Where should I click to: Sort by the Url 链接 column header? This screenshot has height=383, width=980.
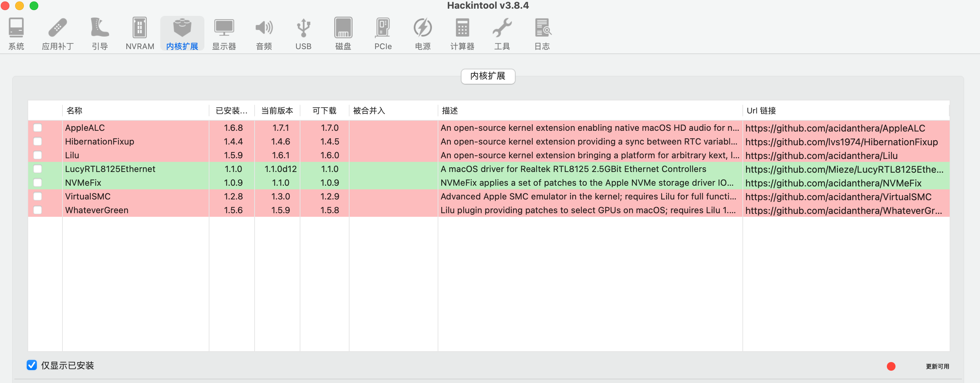(x=846, y=111)
